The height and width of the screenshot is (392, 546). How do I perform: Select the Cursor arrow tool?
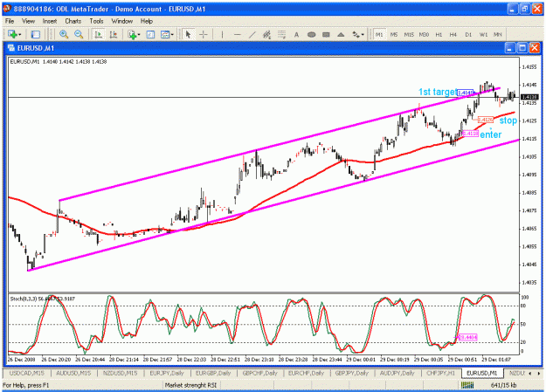point(189,34)
